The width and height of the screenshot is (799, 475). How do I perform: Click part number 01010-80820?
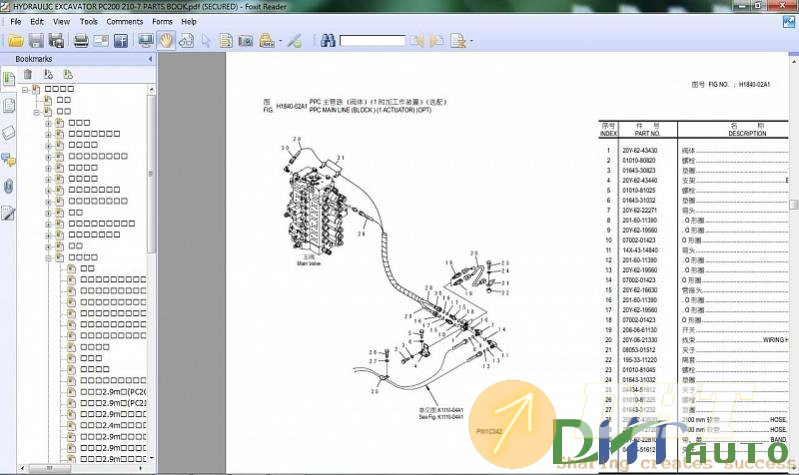(638, 161)
